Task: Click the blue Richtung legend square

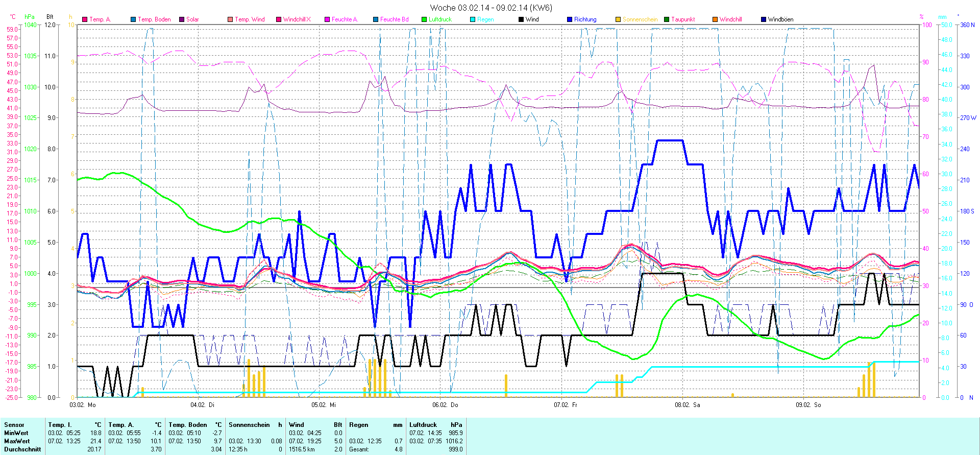Action: click(570, 19)
